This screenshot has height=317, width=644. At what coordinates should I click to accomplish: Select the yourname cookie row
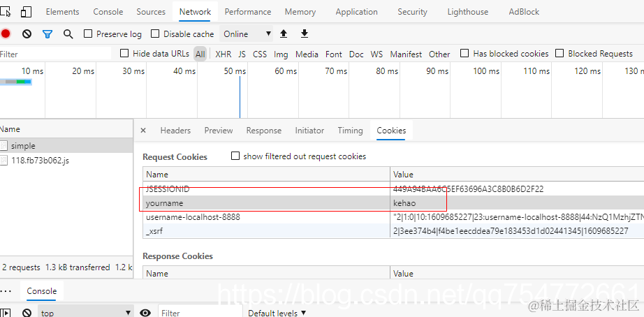pos(393,203)
